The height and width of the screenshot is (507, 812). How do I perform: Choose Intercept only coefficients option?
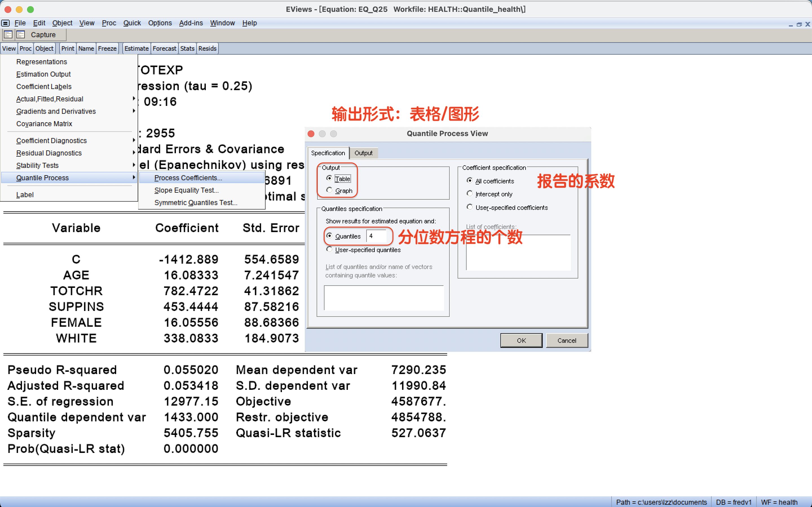click(469, 194)
